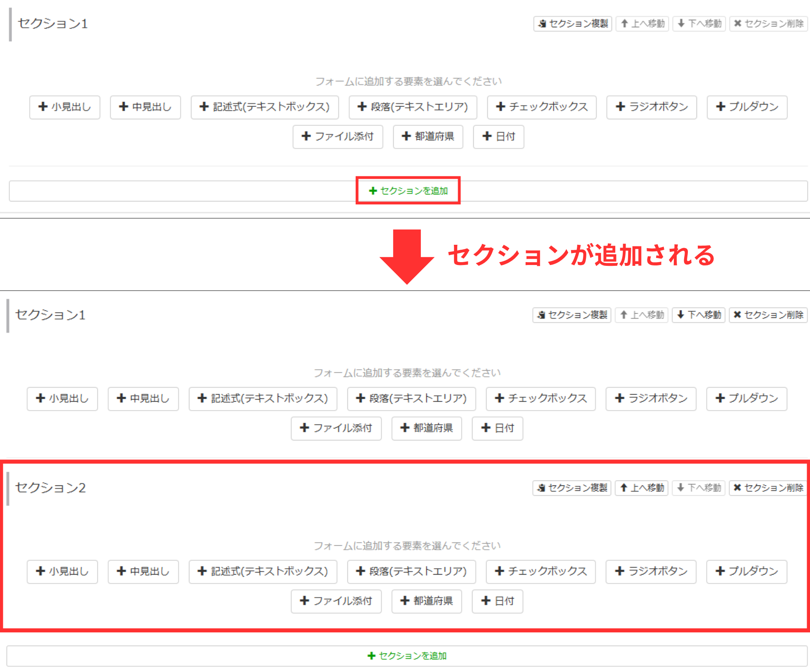Click セクション削除 in the top screenshot's セクション1

point(768,24)
